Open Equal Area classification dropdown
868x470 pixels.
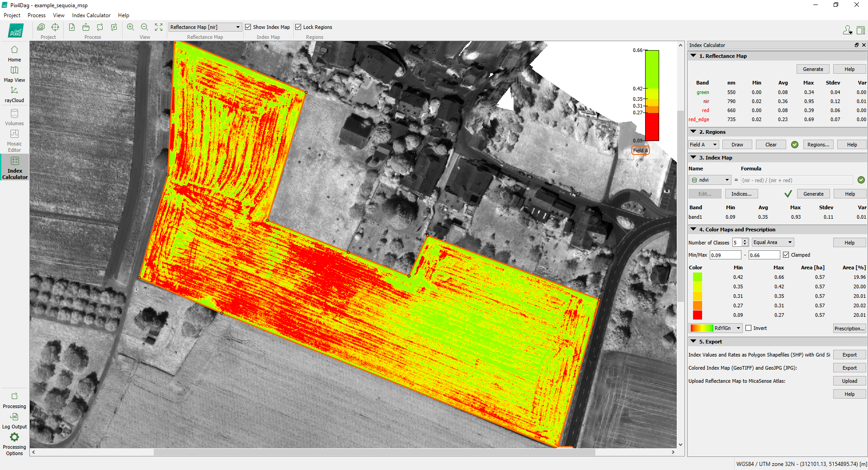pos(773,242)
